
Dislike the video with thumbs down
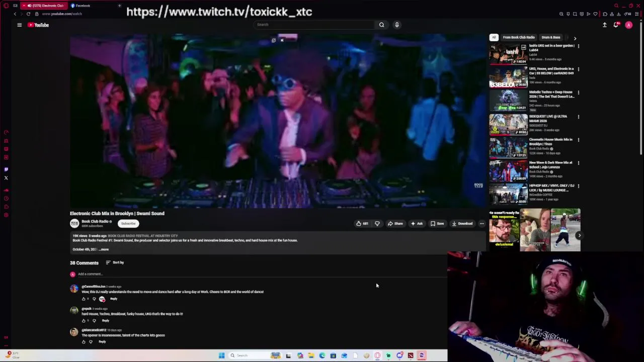[x=377, y=224]
